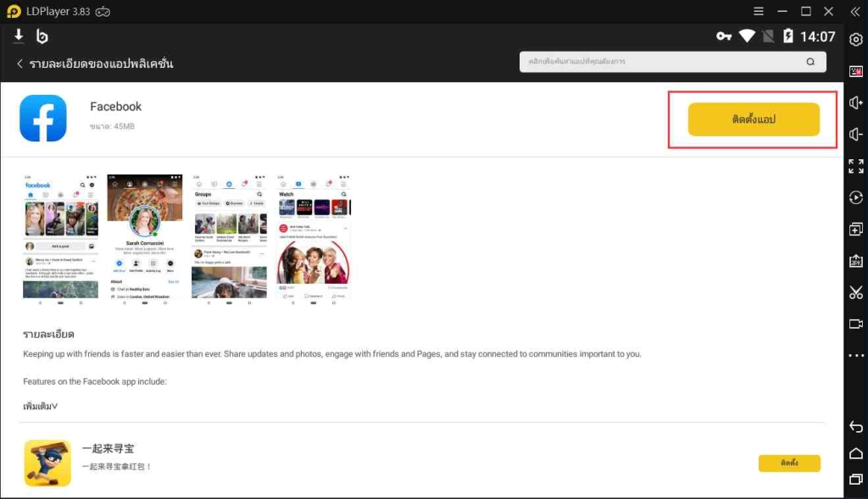The image size is (868, 499).
Task: Click the scissors screenshot icon
Action: [856, 292]
